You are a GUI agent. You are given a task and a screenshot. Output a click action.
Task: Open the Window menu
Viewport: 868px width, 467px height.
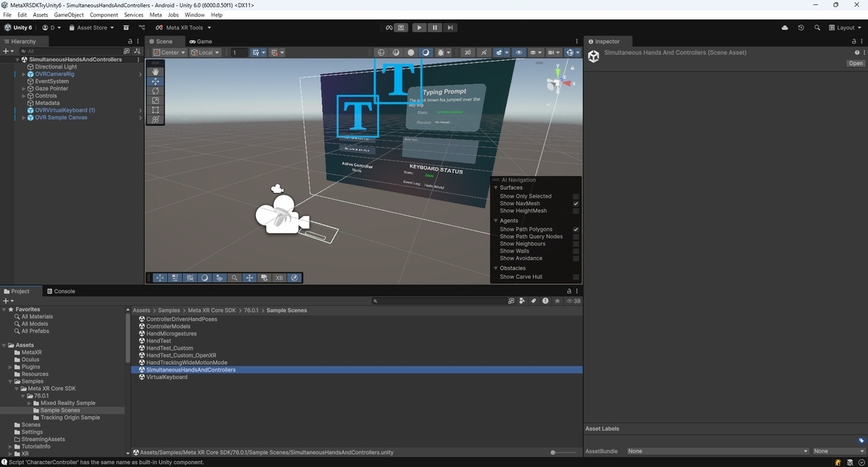[x=194, y=14]
